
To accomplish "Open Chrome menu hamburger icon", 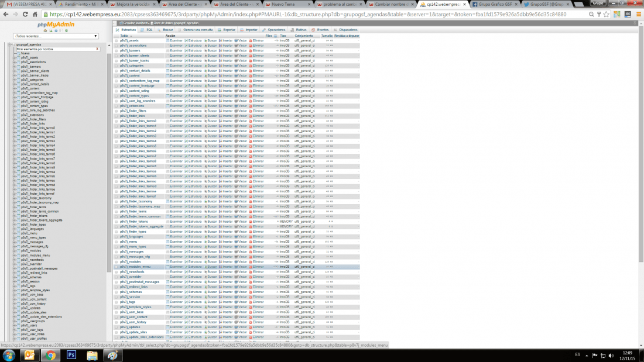I will click(x=639, y=15).
